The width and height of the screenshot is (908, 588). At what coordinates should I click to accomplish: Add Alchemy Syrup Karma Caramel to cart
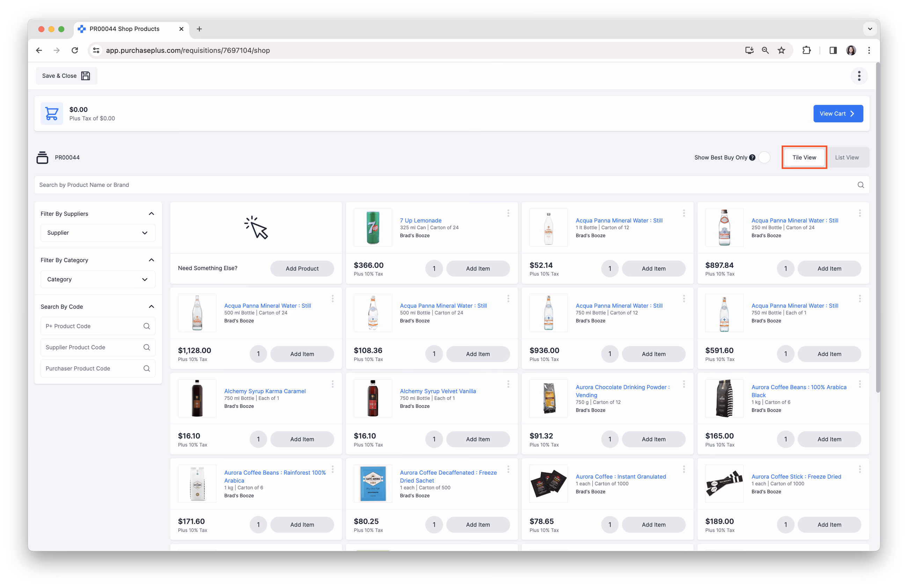(x=302, y=439)
